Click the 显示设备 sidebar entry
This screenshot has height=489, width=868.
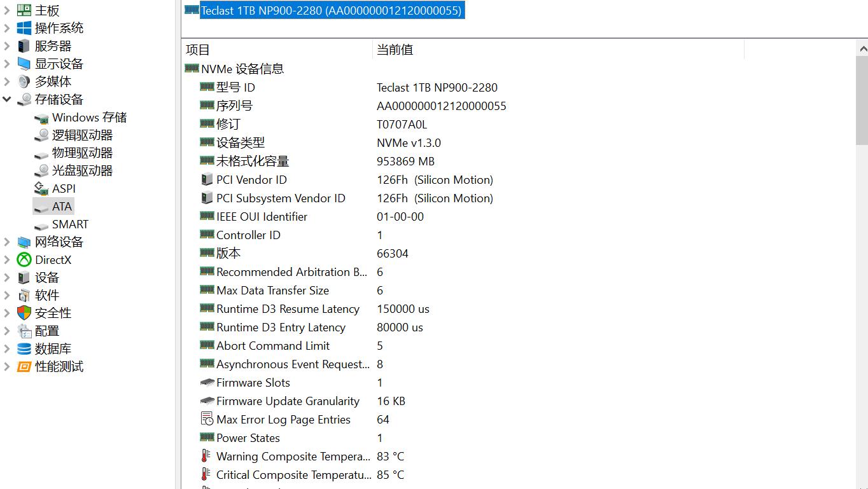pyautogui.click(x=59, y=64)
